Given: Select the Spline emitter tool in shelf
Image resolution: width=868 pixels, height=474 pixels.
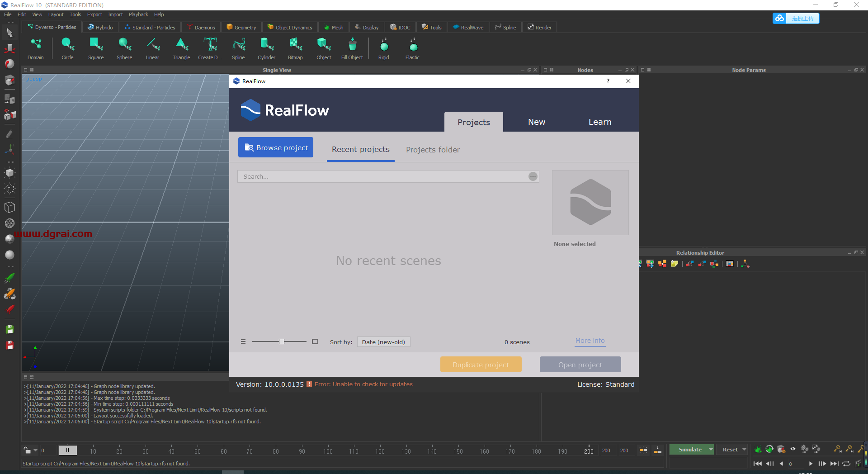Looking at the screenshot, I should pos(238,48).
